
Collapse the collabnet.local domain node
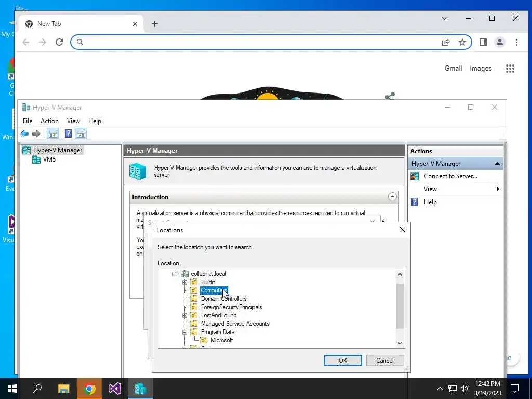click(x=175, y=274)
